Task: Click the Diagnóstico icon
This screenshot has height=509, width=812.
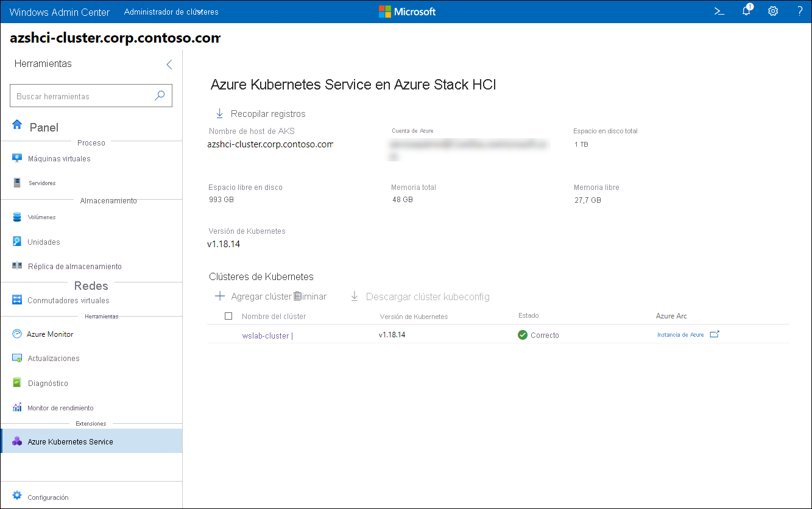Action: pos(17,383)
